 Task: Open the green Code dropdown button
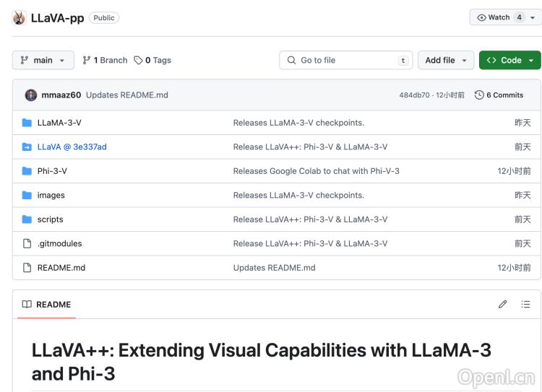click(x=509, y=61)
